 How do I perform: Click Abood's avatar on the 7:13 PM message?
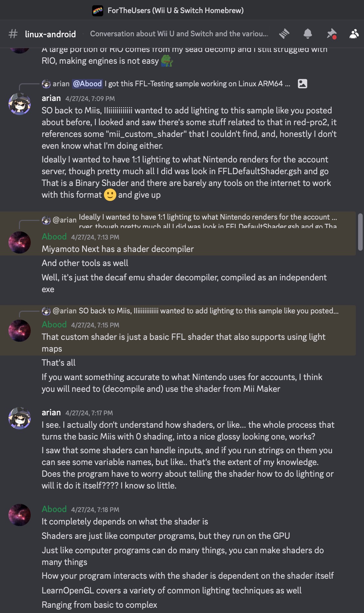[20, 242]
